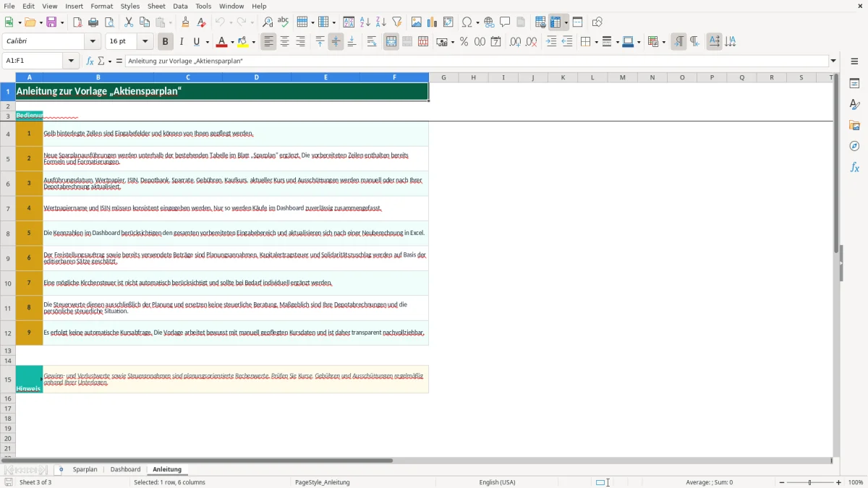Open Sidebar Navigator deck
The image size is (868, 488).
pos(854,146)
